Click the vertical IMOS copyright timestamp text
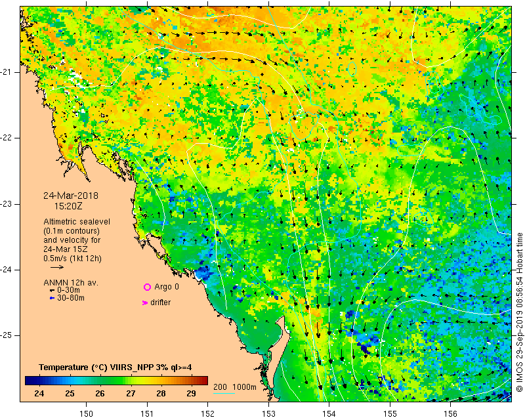Image resolution: width=525 pixels, height=420 pixels. (x=519, y=312)
